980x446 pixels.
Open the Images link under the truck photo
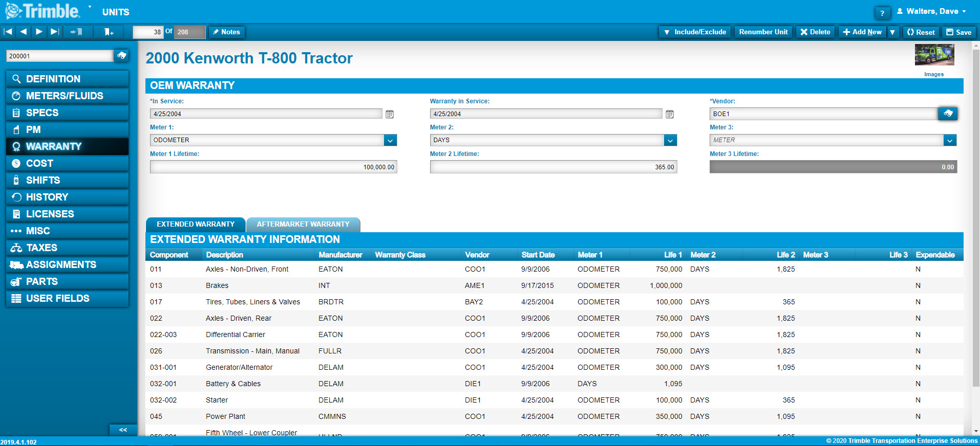pos(934,74)
